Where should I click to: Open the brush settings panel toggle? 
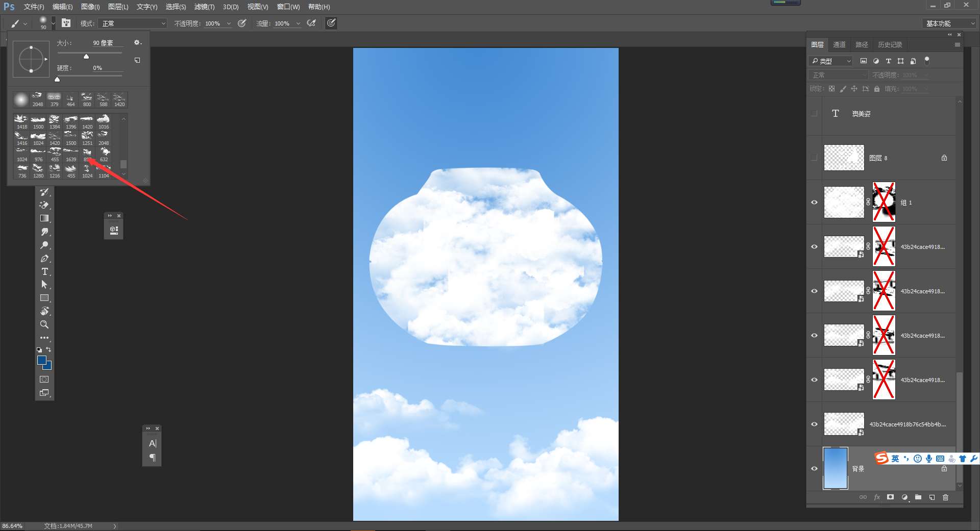click(x=66, y=23)
